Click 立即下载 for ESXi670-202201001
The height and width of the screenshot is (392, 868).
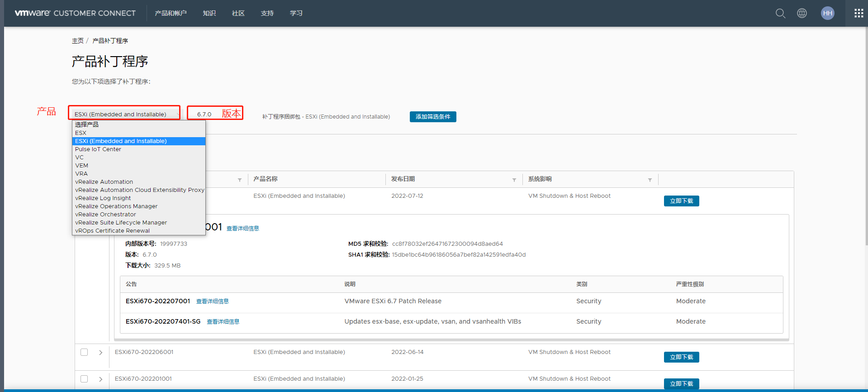coord(681,384)
